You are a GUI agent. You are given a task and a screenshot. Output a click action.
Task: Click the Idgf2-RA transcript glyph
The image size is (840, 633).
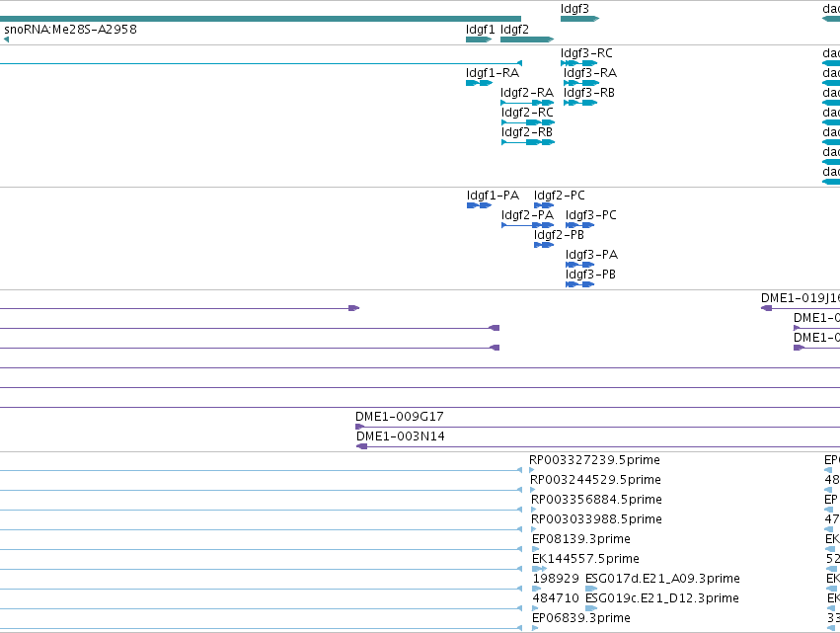[527, 103]
